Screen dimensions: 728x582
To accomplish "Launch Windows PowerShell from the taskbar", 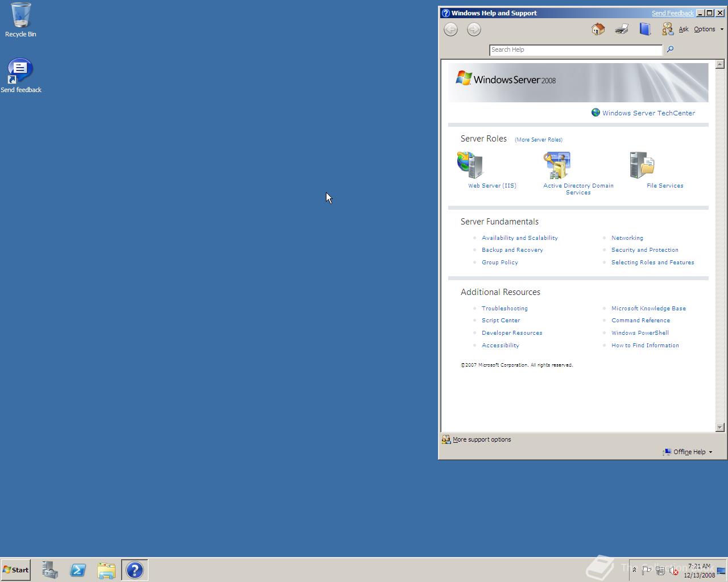I will pos(78,570).
